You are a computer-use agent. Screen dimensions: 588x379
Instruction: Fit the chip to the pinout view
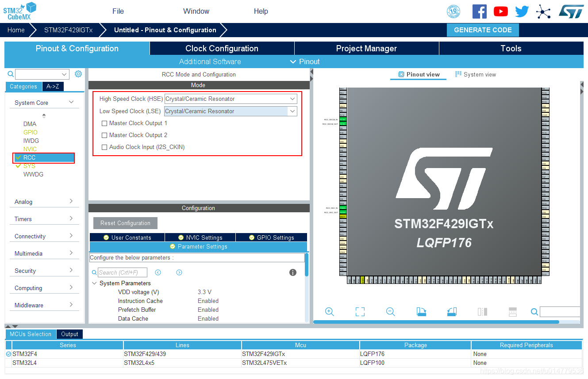click(360, 312)
